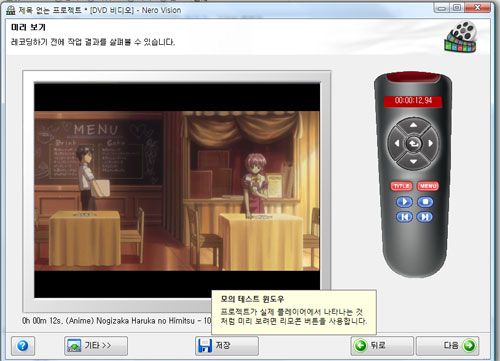
Task: Click the left arrow on the remote
Action: click(396, 143)
